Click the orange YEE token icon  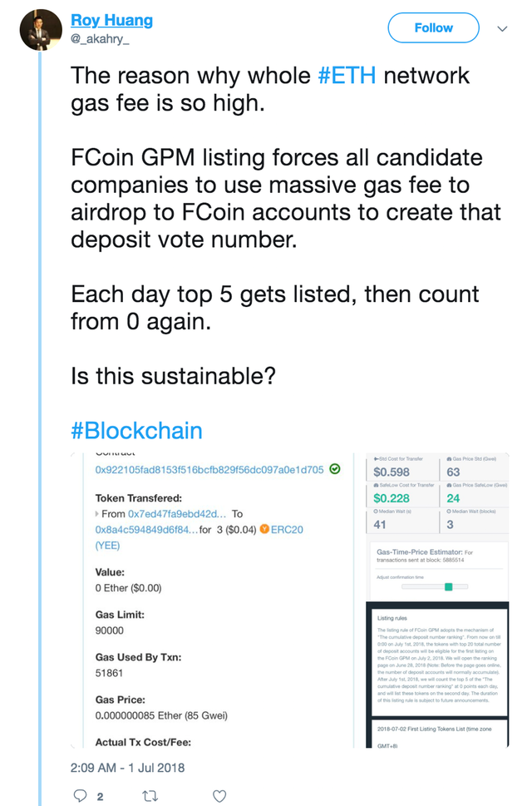click(264, 528)
